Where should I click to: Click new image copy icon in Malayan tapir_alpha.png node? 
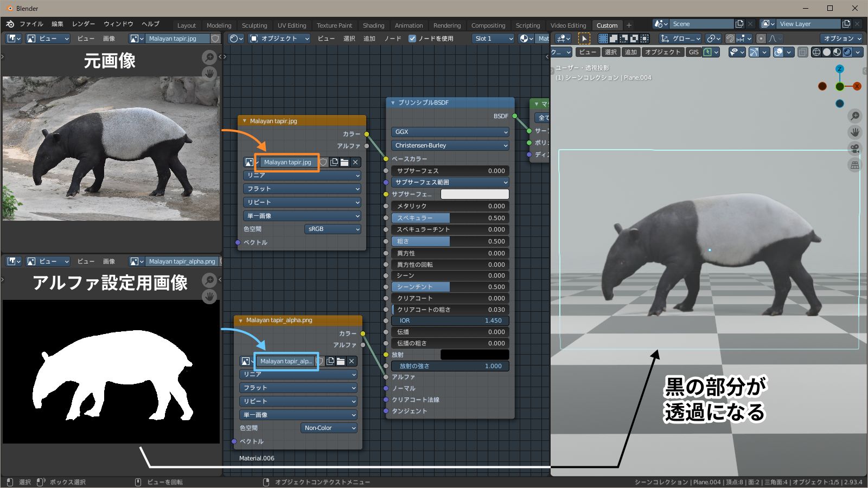point(330,361)
